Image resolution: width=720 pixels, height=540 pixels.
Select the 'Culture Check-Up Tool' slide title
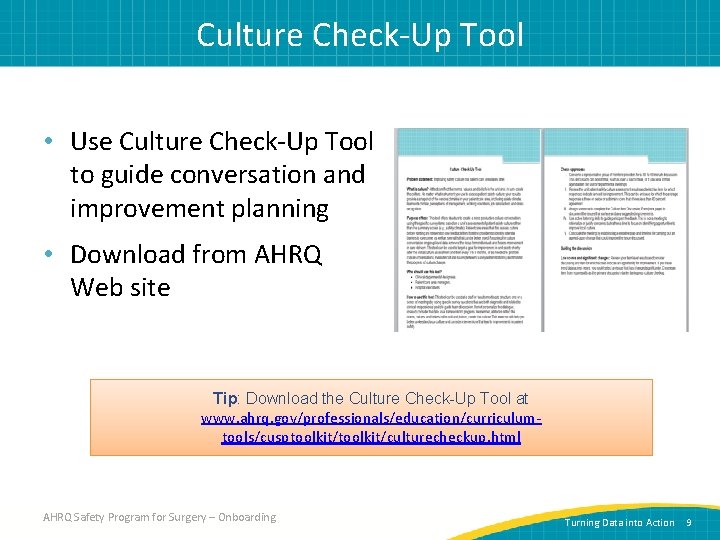360,35
